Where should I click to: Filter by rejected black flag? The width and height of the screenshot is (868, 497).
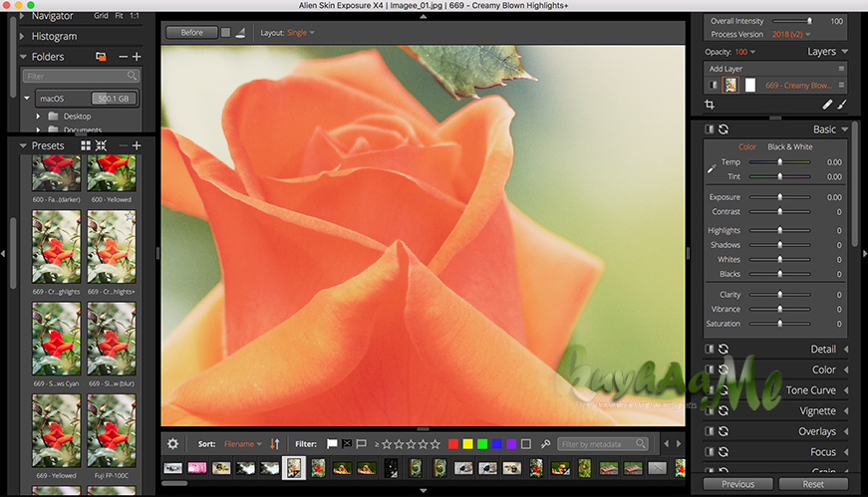tap(347, 444)
